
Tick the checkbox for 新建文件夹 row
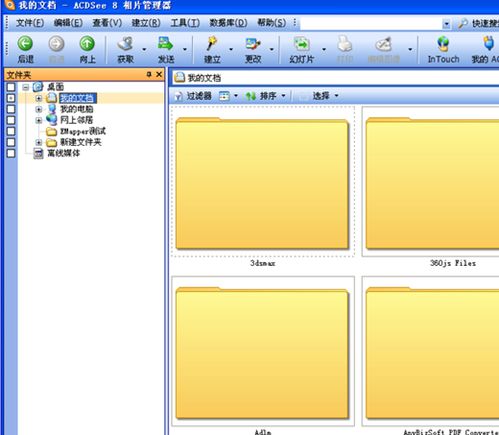click(11, 142)
